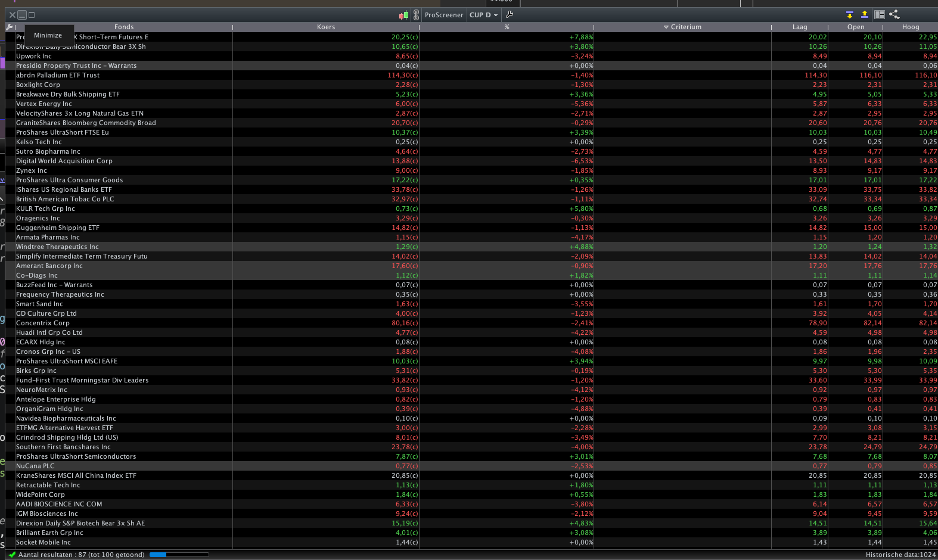Select the Socket Mobile Inc row
Image resolution: width=938 pixels, height=560 pixels.
point(472,542)
